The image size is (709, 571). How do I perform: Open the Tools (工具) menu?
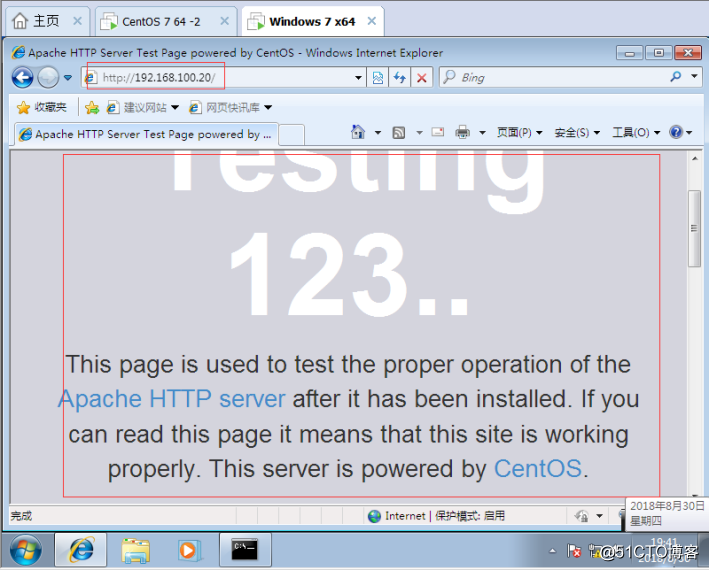pyautogui.click(x=636, y=132)
